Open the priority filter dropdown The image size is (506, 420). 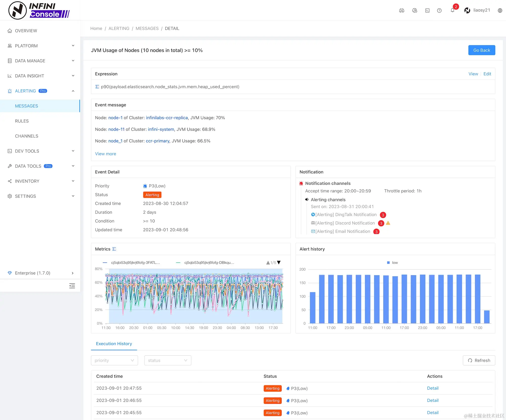[114, 360]
